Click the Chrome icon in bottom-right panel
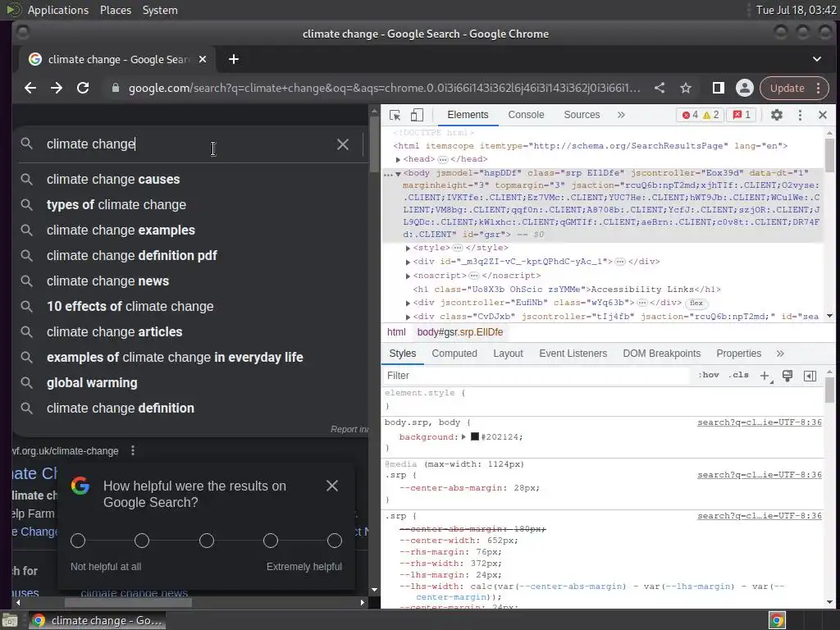This screenshot has width=840, height=630. (777, 620)
